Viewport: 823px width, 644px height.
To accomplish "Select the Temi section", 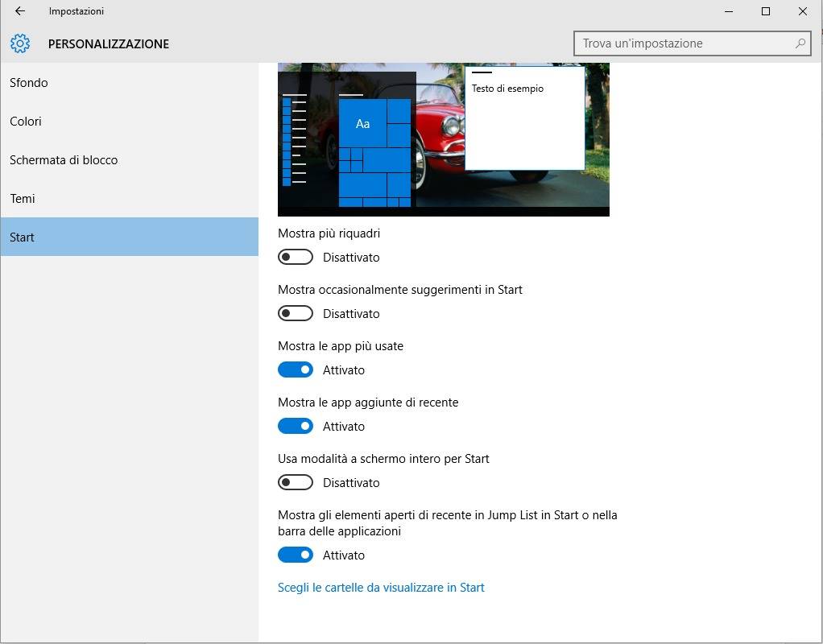I will click(23, 199).
